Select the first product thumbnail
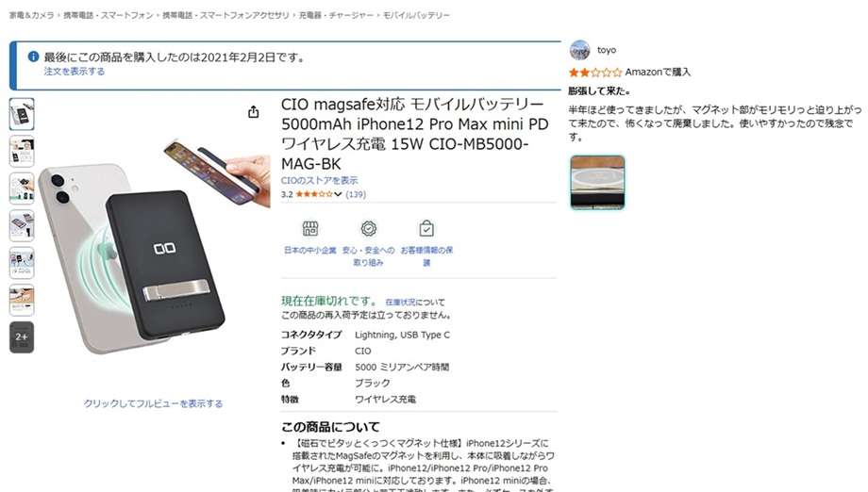Viewport: 868px width, 492px height. (22, 114)
